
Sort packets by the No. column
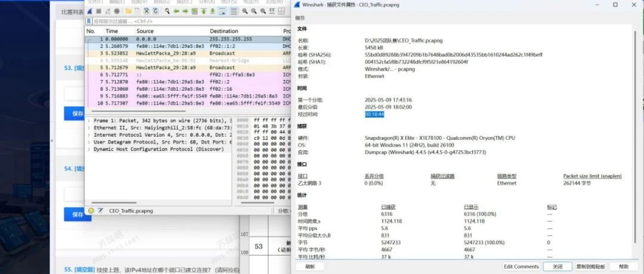(91, 31)
